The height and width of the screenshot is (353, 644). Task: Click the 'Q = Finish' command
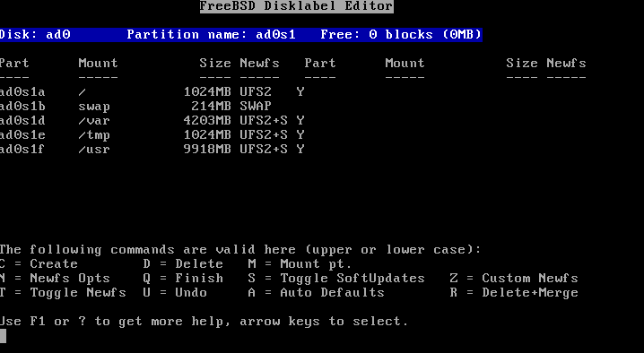(183, 279)
